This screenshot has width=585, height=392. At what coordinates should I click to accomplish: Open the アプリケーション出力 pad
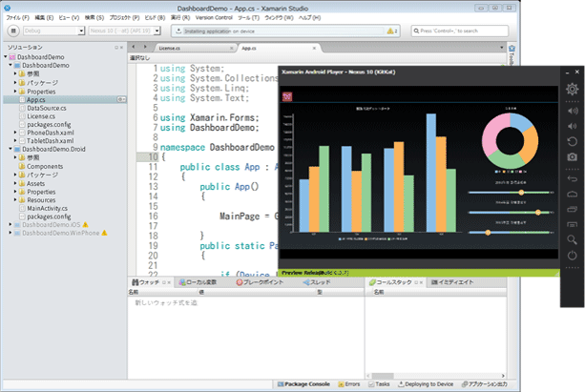484,384
